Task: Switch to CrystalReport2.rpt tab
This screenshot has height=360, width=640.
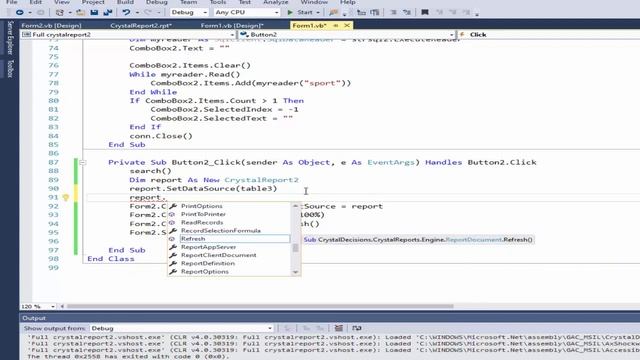Action: coord(141,25)
